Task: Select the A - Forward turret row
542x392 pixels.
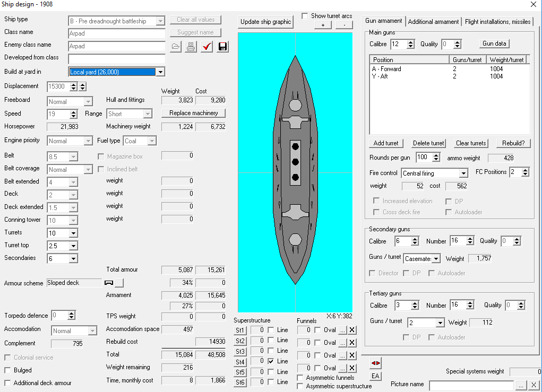Action: click(x=449, y=69)
